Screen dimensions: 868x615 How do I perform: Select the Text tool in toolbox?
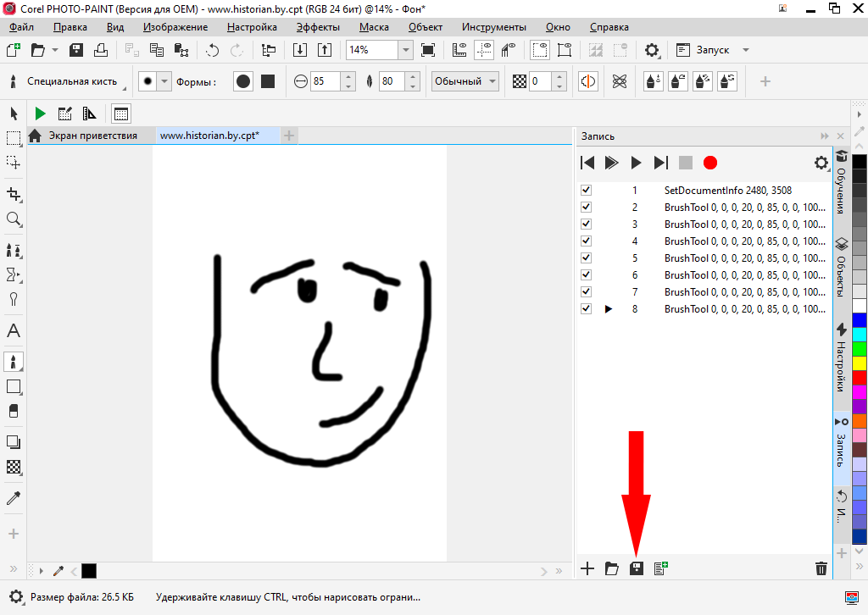(x=14, y=330)
